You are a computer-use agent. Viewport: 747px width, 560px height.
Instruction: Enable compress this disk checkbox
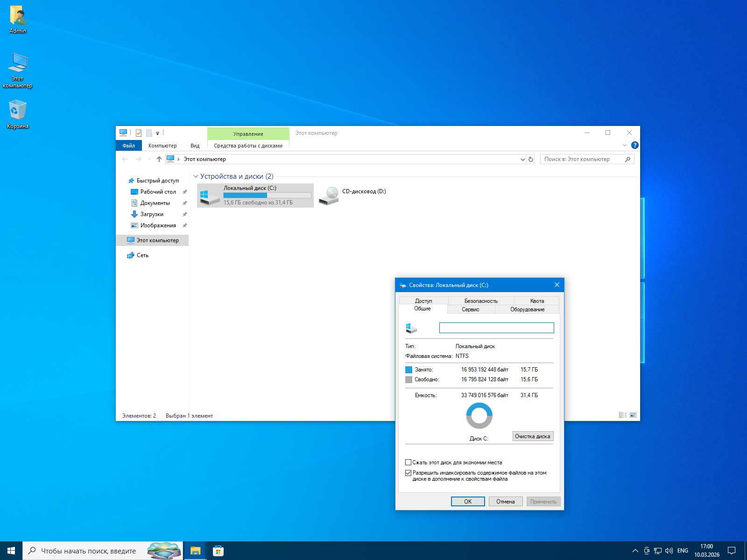409,462
